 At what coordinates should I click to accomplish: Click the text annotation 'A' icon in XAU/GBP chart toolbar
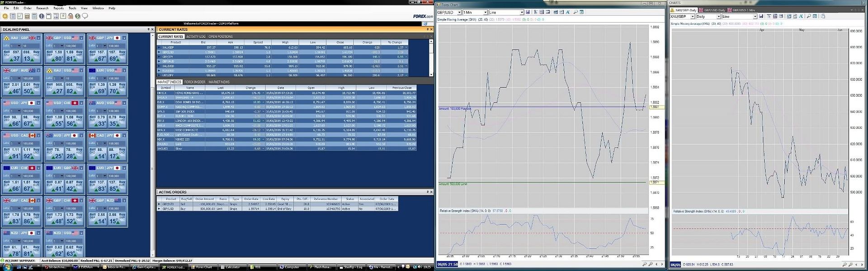coord(802,16)
